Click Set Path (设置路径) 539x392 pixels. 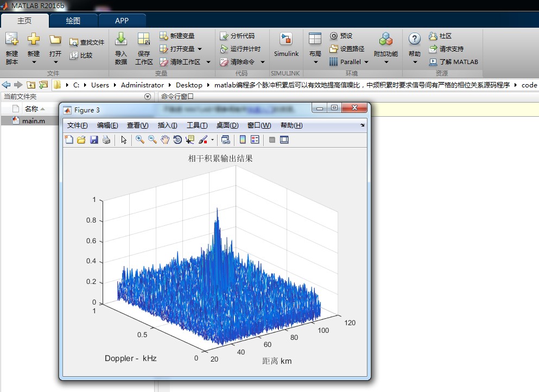(x=347, y=49)
